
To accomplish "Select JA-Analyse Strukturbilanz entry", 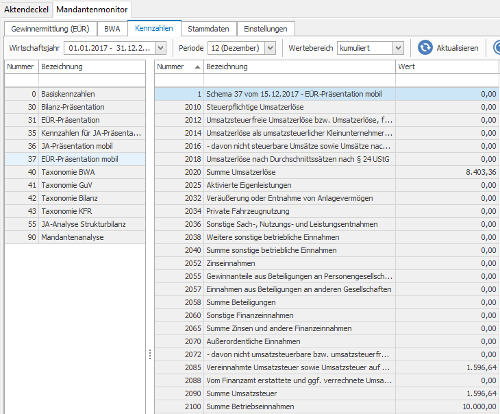I will [x=75, y=224].
